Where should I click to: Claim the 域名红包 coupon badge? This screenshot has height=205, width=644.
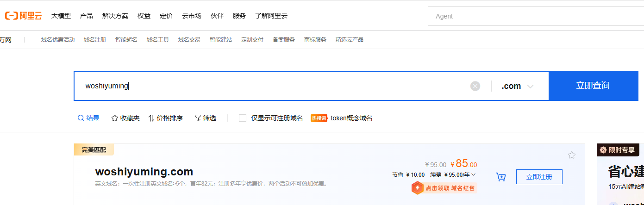coord(444,188)
